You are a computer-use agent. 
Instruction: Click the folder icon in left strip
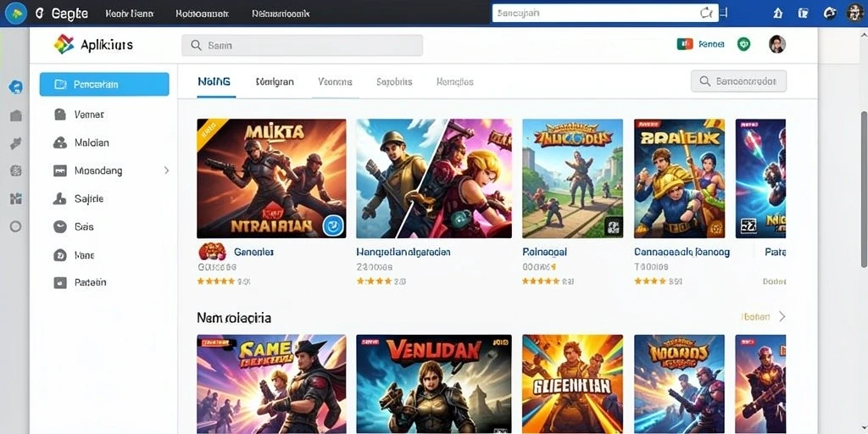pos(16,115)
